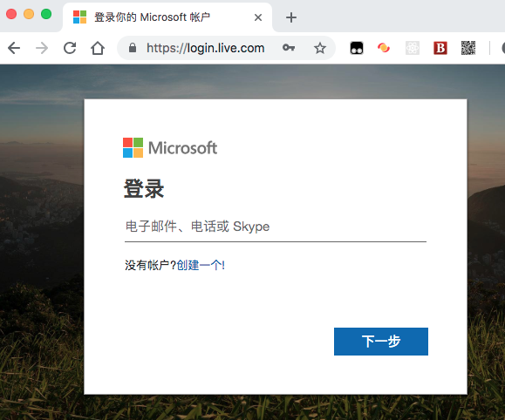
Task: Open the black goggles extension icon
Action: (357, 48)
